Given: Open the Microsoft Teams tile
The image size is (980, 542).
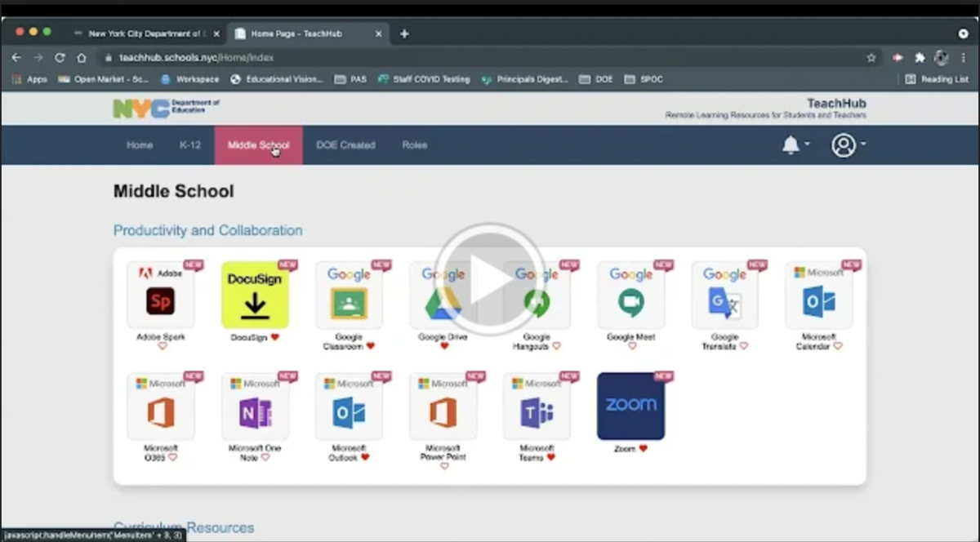Looking at the screenshot, I should tap(537, 406).
